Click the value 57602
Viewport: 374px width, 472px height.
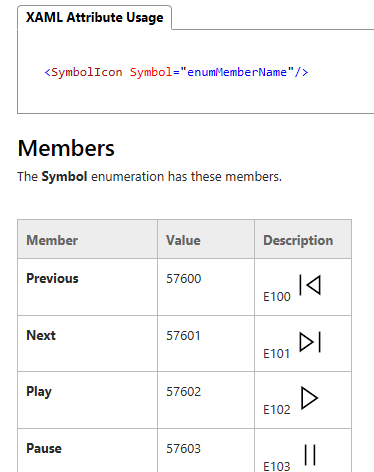point(184,392)
